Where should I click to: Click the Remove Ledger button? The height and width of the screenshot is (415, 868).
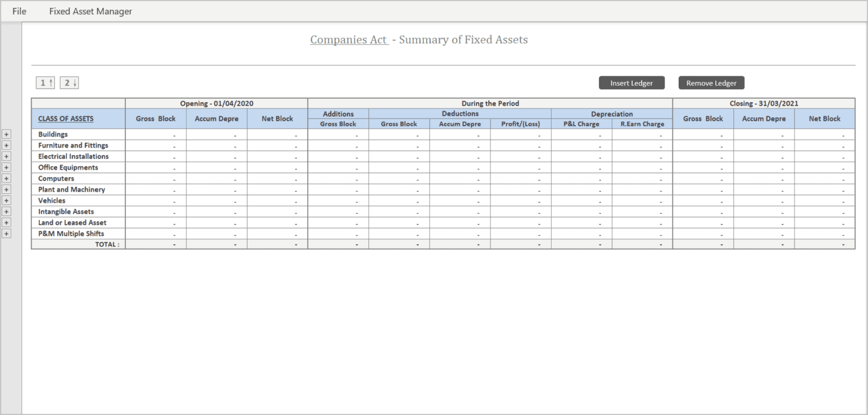[711, 82]
